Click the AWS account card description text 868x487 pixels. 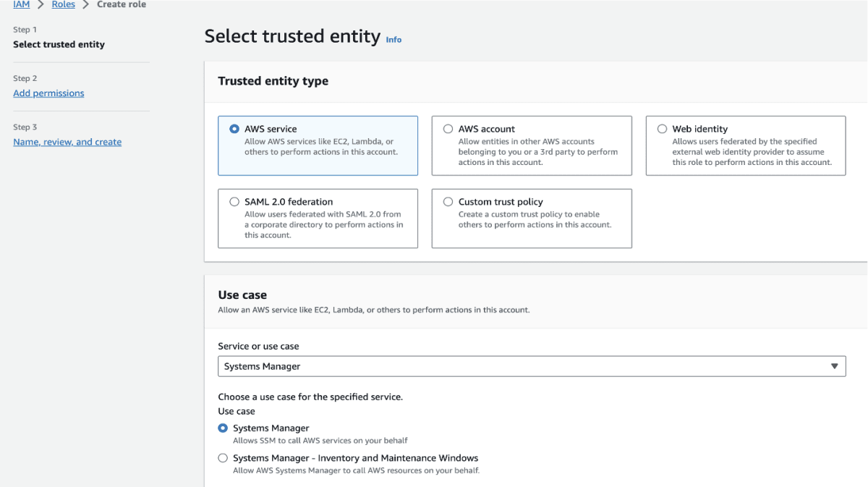point(538,152)
